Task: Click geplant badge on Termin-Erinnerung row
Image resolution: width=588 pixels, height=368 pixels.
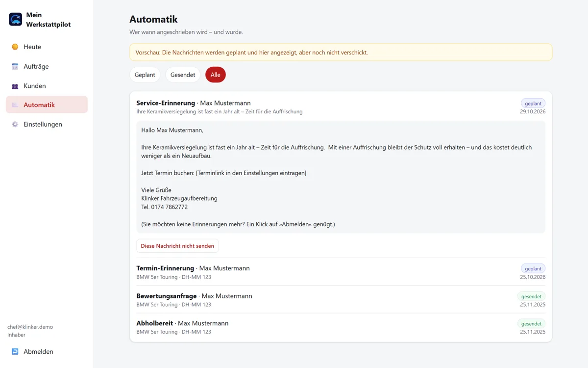Action: (x=533, y=269)
